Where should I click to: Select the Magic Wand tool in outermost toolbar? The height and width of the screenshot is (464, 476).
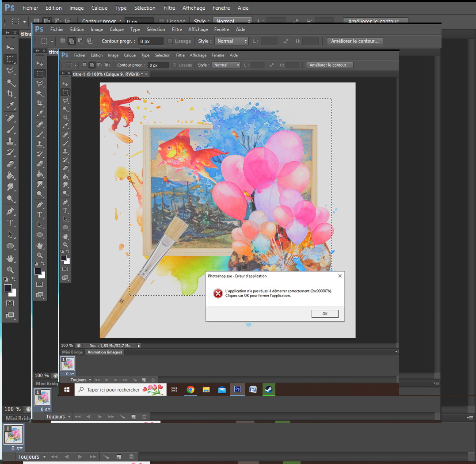click(10, 82)
